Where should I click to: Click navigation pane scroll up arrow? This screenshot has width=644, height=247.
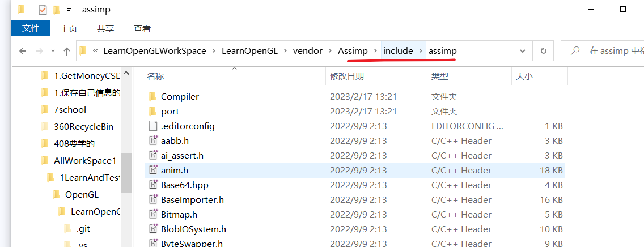tap(126, 74)
